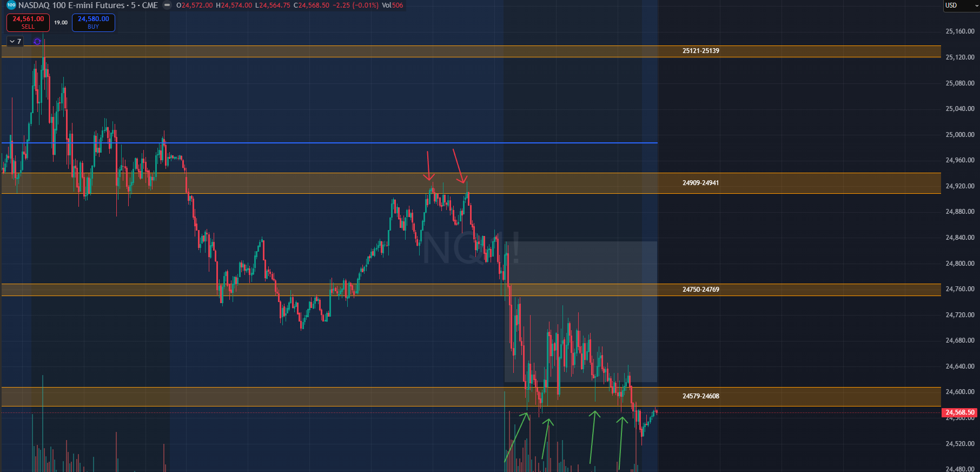This screenshot has width=980, height=472.
Task: Collapse the indicator legend showing 7
Action: tap(15, 42)
